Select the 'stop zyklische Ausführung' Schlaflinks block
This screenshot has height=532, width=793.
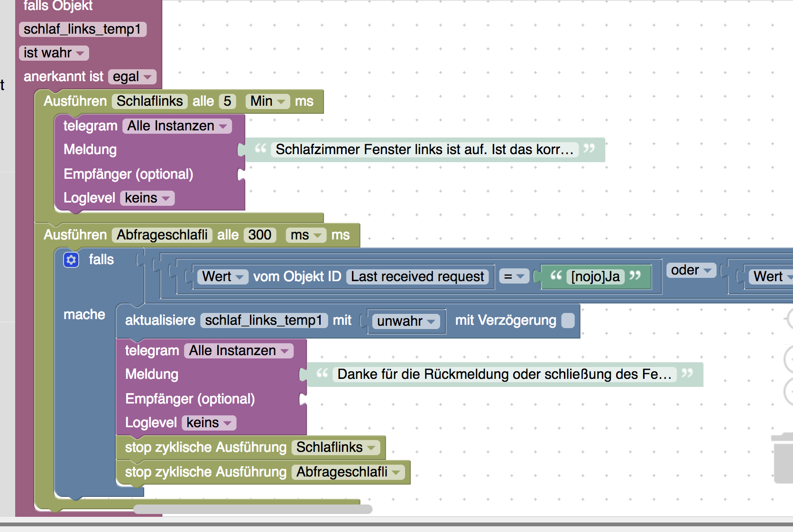[251, 448]
